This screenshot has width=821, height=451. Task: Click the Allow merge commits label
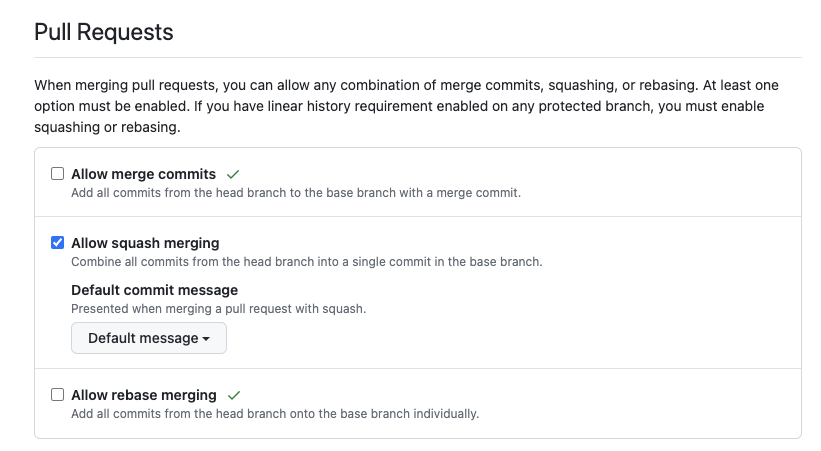click(143, 174)
